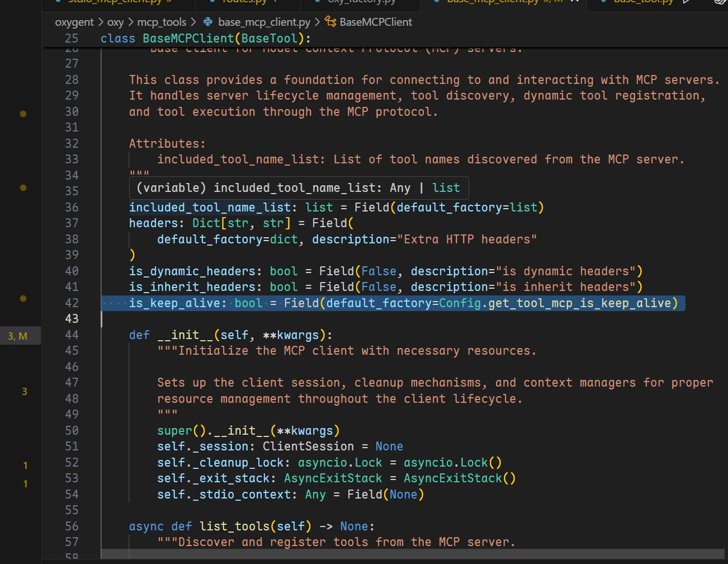Click the Python file icon in the breadcrumb
The image size is (728, 564).
point(208,22)
